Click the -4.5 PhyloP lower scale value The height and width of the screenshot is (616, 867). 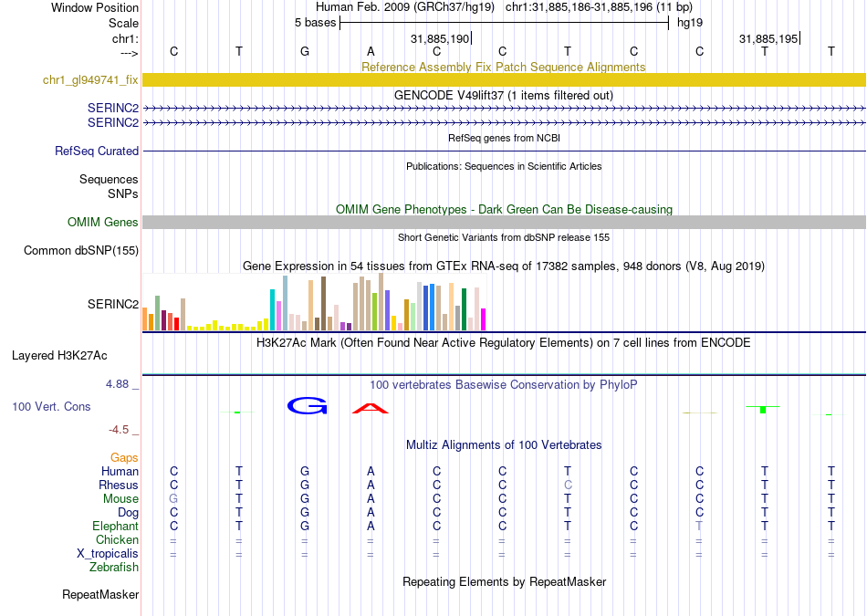coord(119,430)
